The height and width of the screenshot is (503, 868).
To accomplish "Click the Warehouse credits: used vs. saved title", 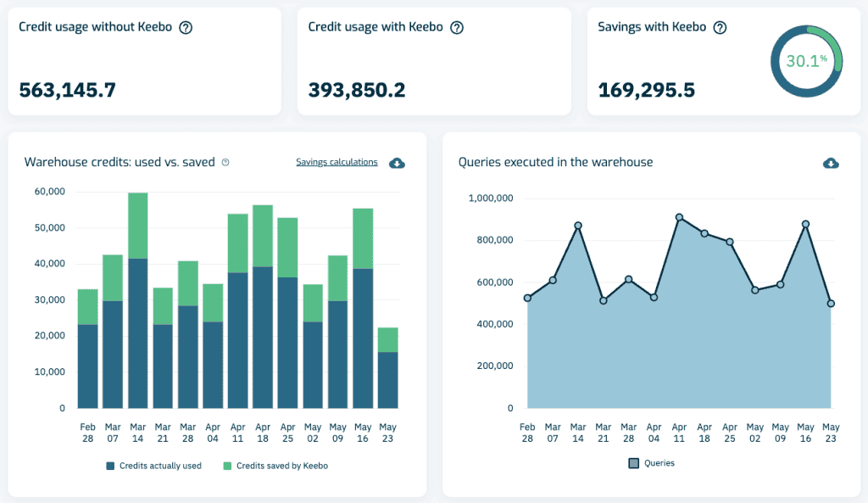I will click(x=120, y=162).
